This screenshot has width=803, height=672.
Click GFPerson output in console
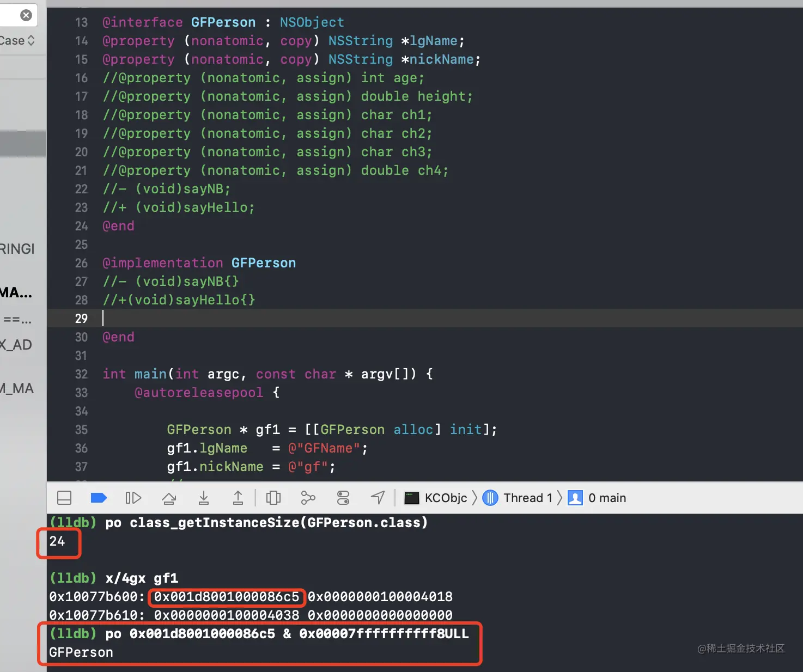(81, 652)
